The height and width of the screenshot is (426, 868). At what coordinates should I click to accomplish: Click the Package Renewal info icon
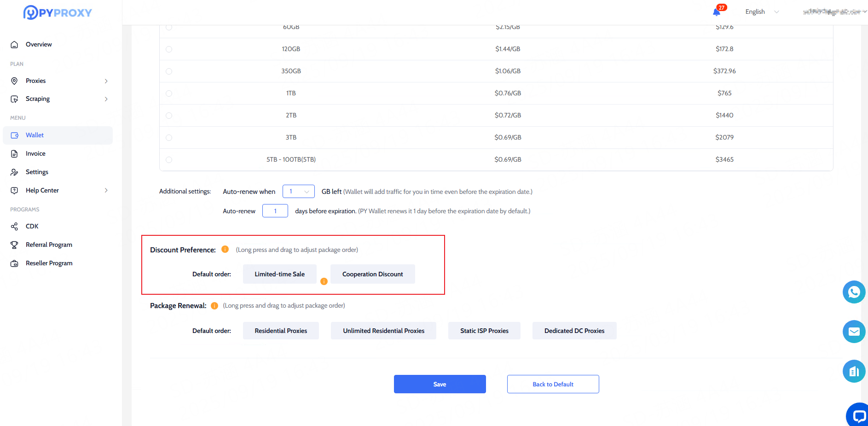214,305
